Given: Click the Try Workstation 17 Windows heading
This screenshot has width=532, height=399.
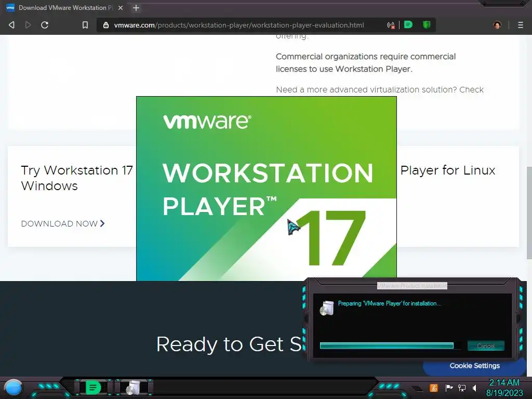Looking at the screenshot, I should click(x=77, y=178).
